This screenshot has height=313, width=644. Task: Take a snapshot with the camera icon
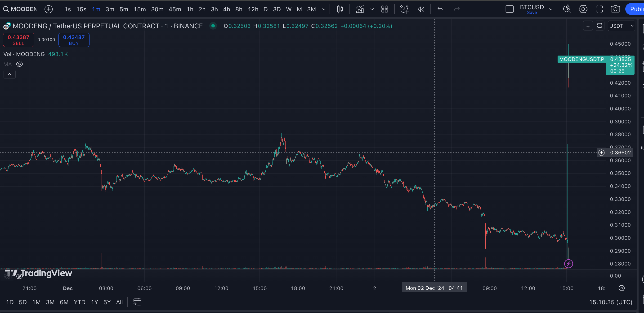point(615,9)
